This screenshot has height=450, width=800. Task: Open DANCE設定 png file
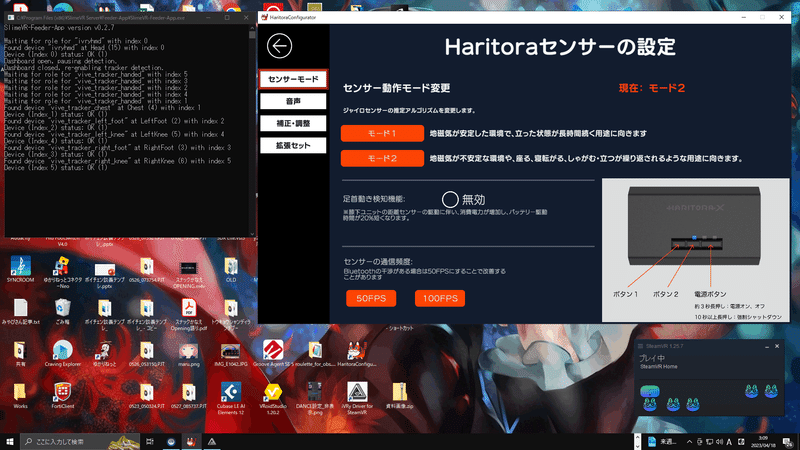pyautogui.click(x=315, y=398)
